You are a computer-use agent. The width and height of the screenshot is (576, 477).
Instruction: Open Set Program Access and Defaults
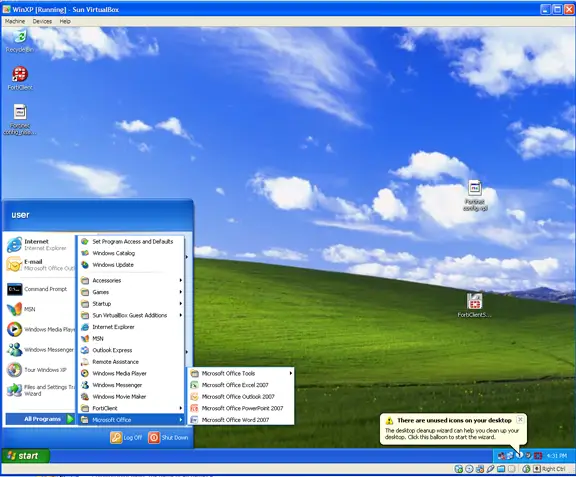(132, 241)
